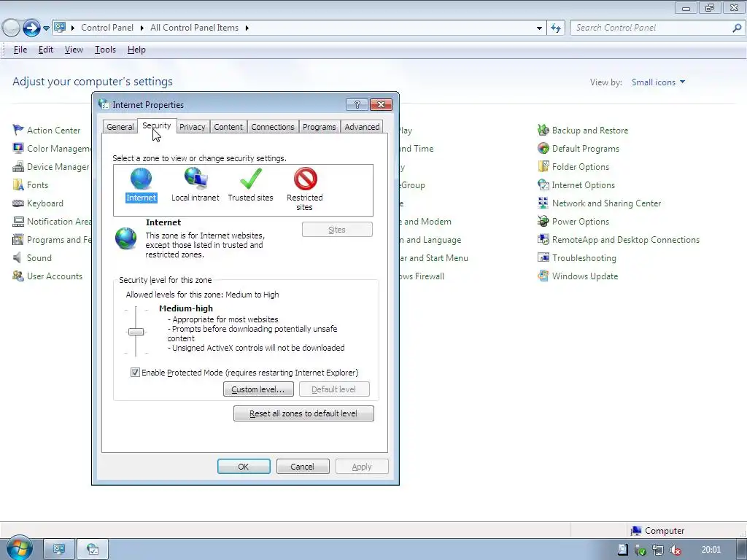Click the Power Options icon
Image resolution: width=747 pixels, height=560 pixels.
[x=543, y=222]
